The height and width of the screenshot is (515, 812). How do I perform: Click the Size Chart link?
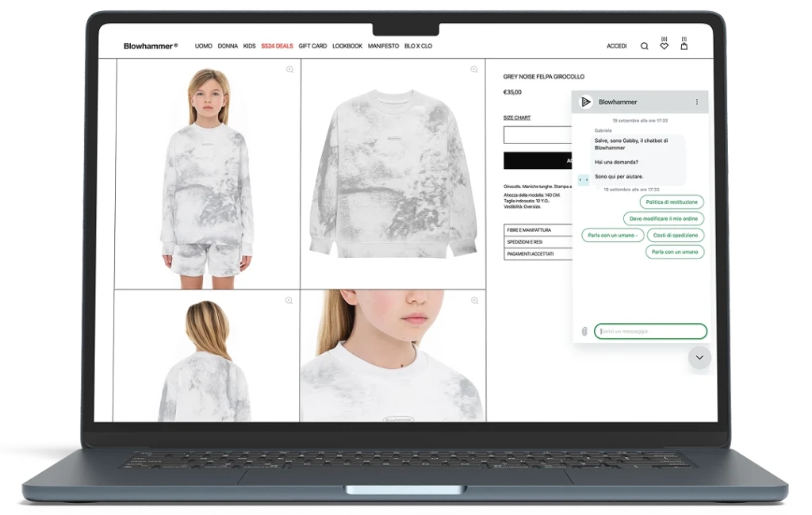tap(517, 117)
